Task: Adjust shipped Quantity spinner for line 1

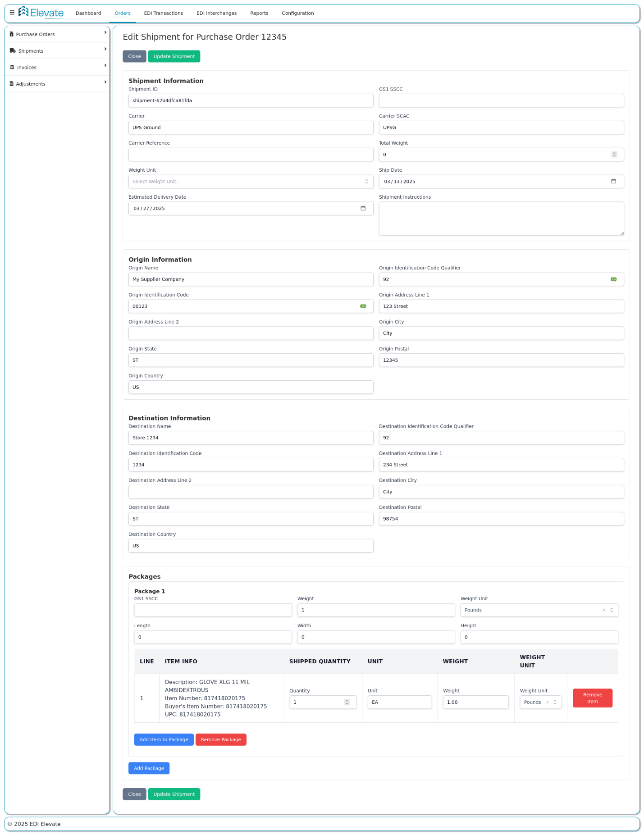Action: point(347,702)
